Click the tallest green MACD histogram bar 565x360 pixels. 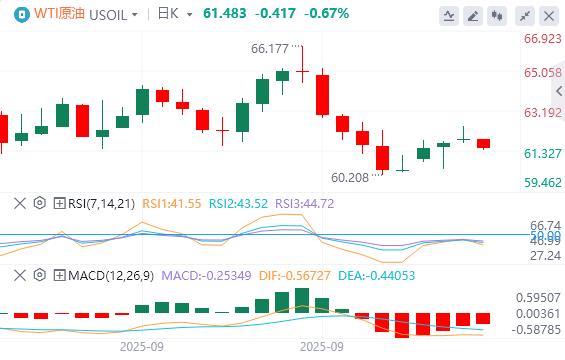302,301
